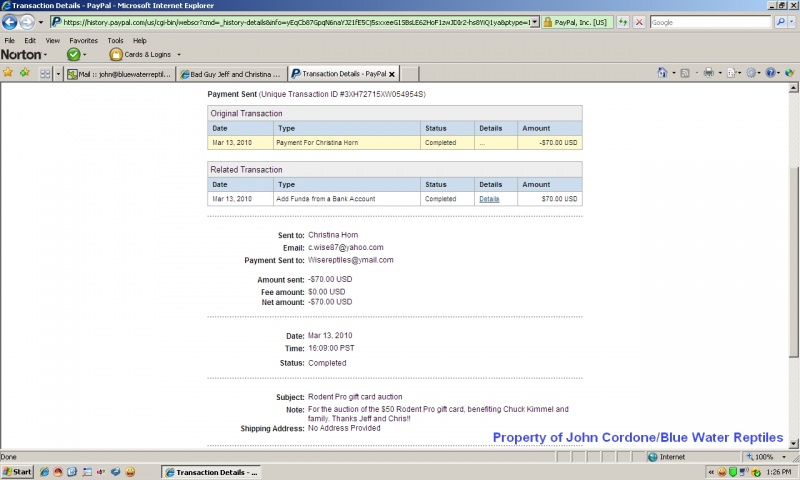Switch to Mail john@bluewaterreptl tab
Image resolution: width=800 pixels, height=480 pixels.
(120, 74)
